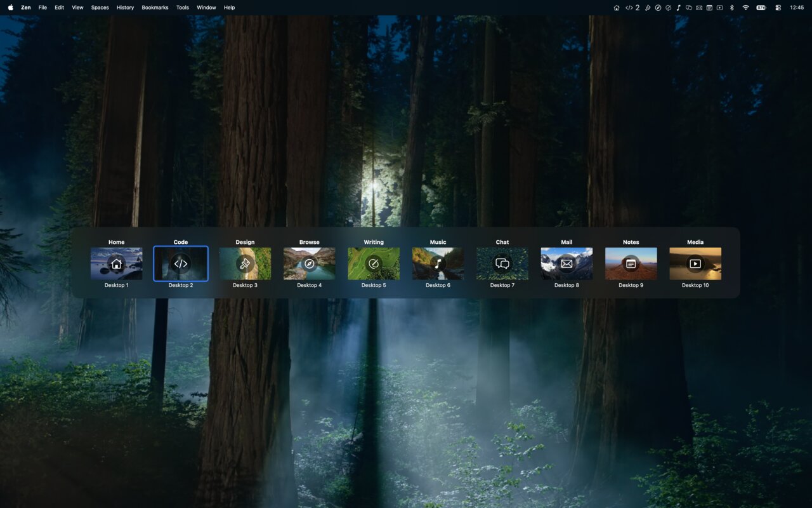Screen dimensions: 812x508
Task: Click the "Desktop 5" caption text
Action: coord(374,286)
